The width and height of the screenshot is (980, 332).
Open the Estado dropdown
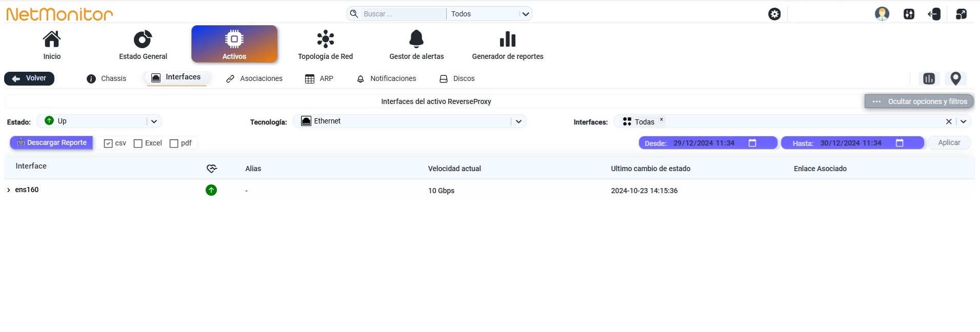click(x=99, y=121)
